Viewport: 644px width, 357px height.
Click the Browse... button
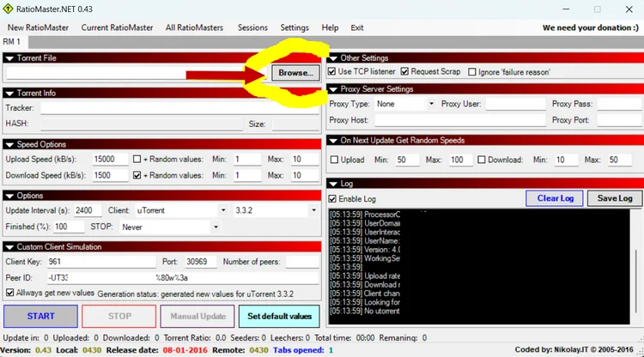pos(295,73)
